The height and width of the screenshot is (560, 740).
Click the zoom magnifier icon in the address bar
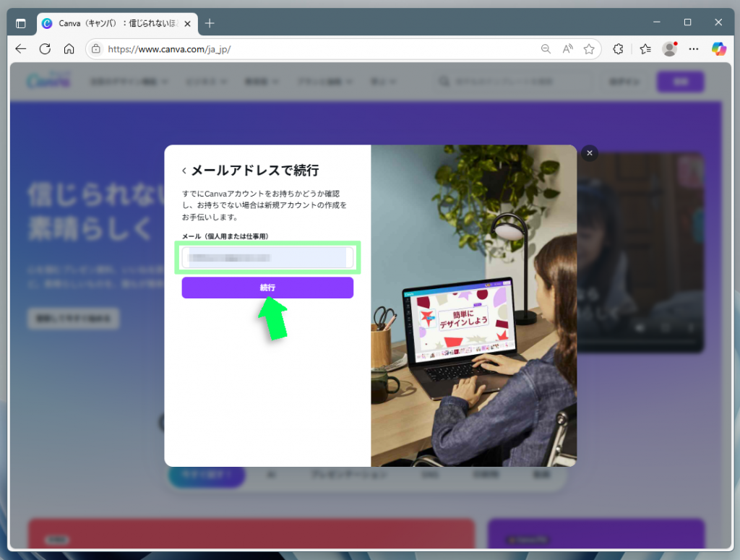click(x=546, y=49)
